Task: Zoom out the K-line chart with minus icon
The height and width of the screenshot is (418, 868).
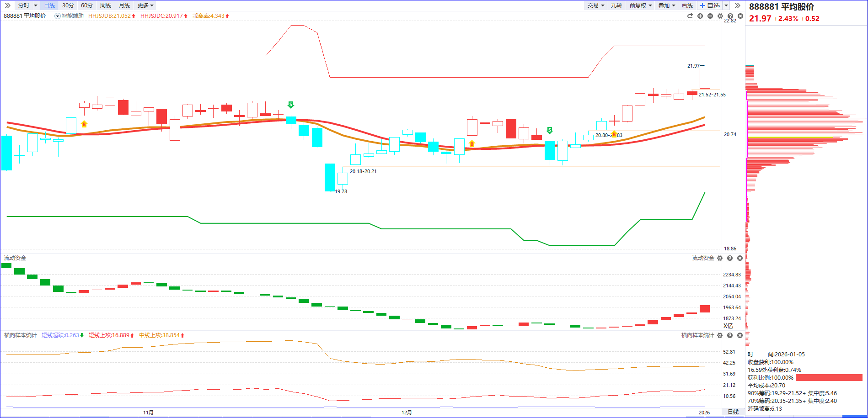Action: (710, 16)
